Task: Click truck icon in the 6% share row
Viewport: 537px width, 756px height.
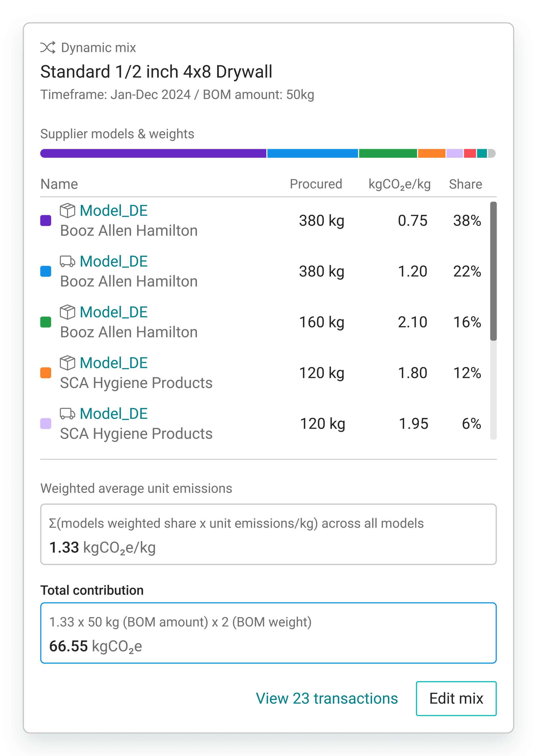Action: [x=67, y=414]
